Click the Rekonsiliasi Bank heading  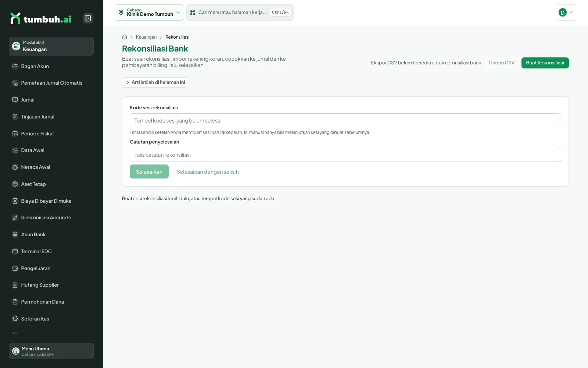tap(155, 49)
